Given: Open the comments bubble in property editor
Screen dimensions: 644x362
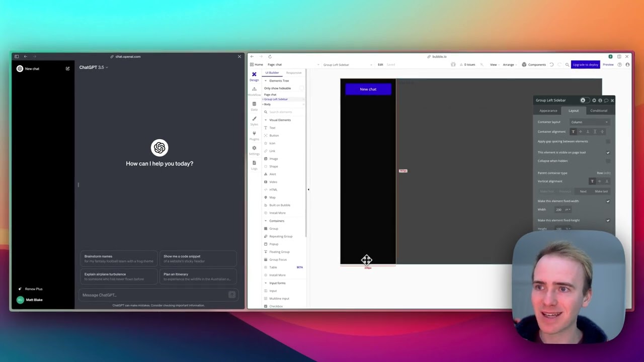Looking at the screenshot, I should click(x=606, y=100).
